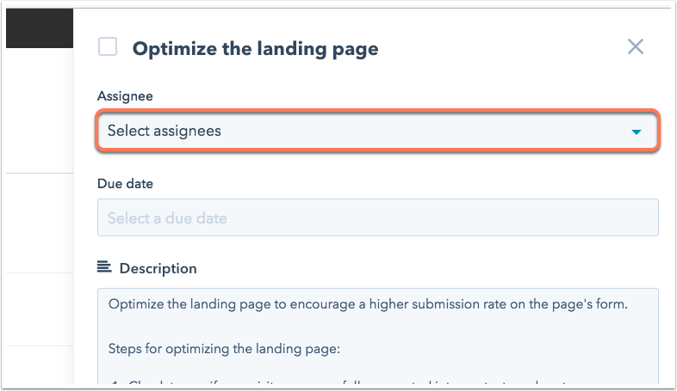The height and width of the screenshot is (391, 677).
Task: Click the Steps for optimizing line
Action: click(224, 349)
